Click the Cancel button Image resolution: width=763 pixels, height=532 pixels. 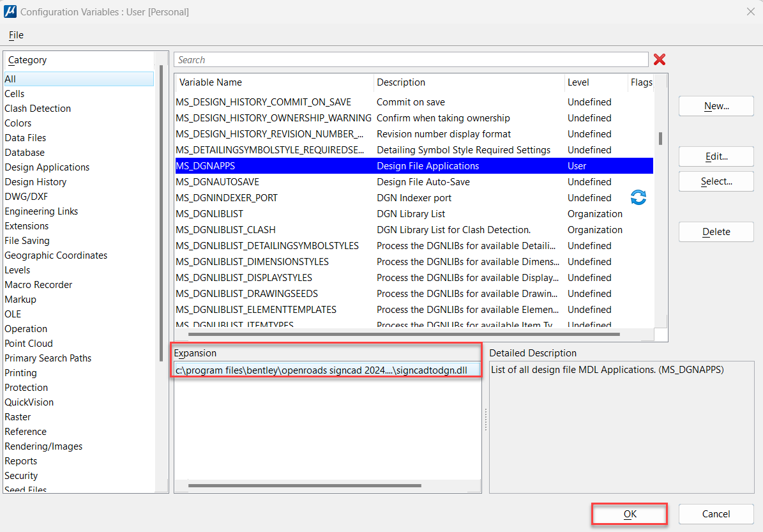click(716, 514)
